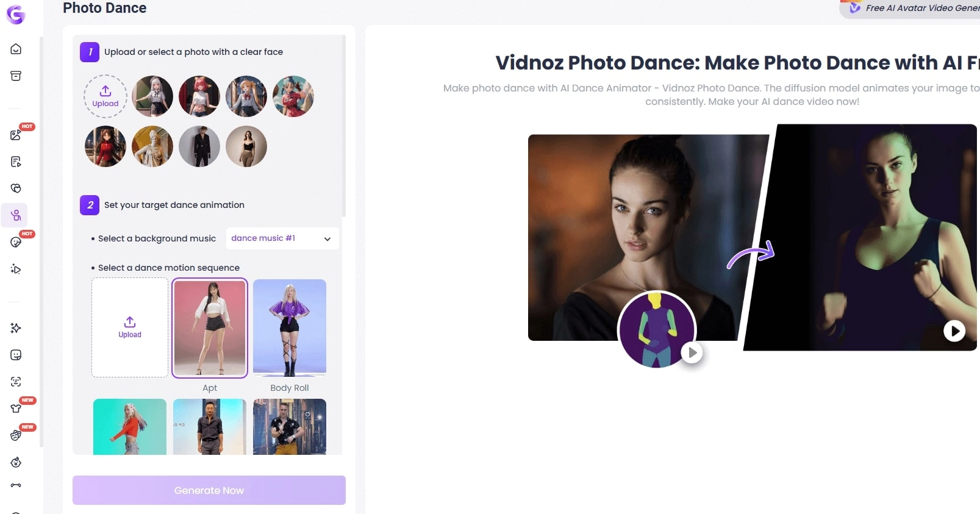This screenshot has height=514, width=980.
Task: Click 'Set your target dance animation' text
Action: pos(174,205)
